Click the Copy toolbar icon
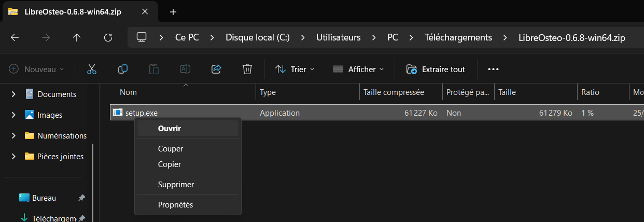 pos(123,69)
